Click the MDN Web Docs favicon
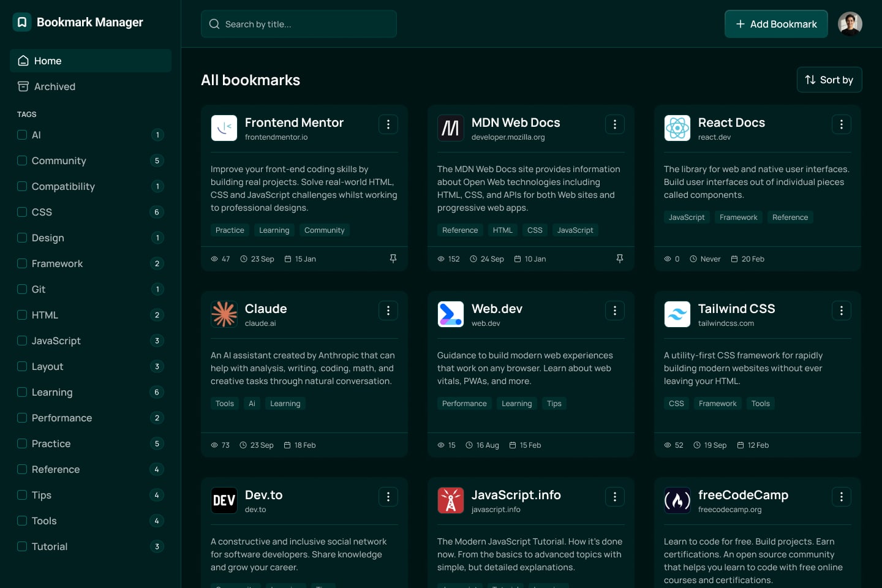Image resolution: width=882 pixels, height=588 pixels. [451, 128]
